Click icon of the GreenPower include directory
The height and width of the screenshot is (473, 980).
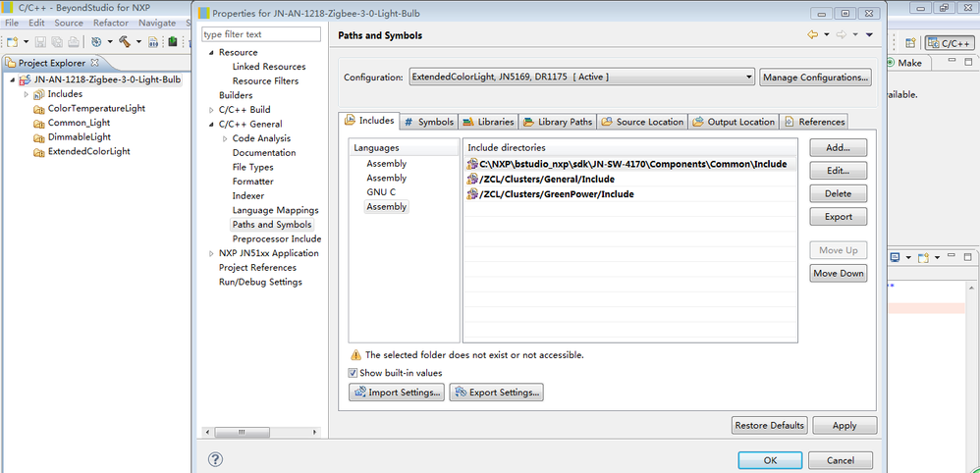[x=472, y=194]
